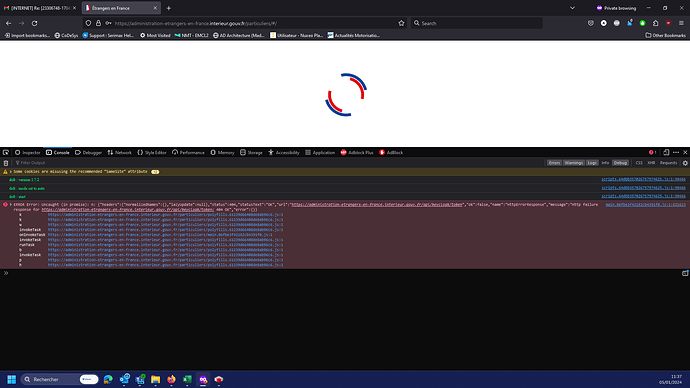Open the extensions puzzle icon
This screenshot has height=388, width=690.
click(655, 23)
